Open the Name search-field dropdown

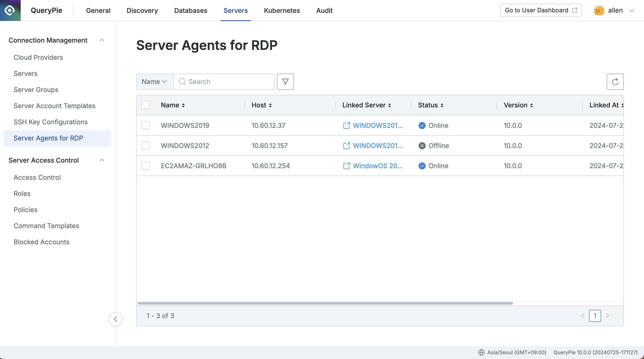(155, 82)
